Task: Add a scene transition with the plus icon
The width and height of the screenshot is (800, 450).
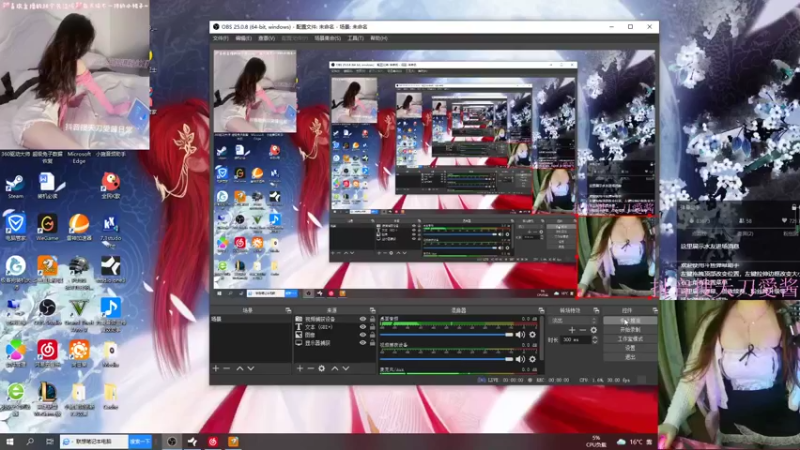Action: (572, 330)
